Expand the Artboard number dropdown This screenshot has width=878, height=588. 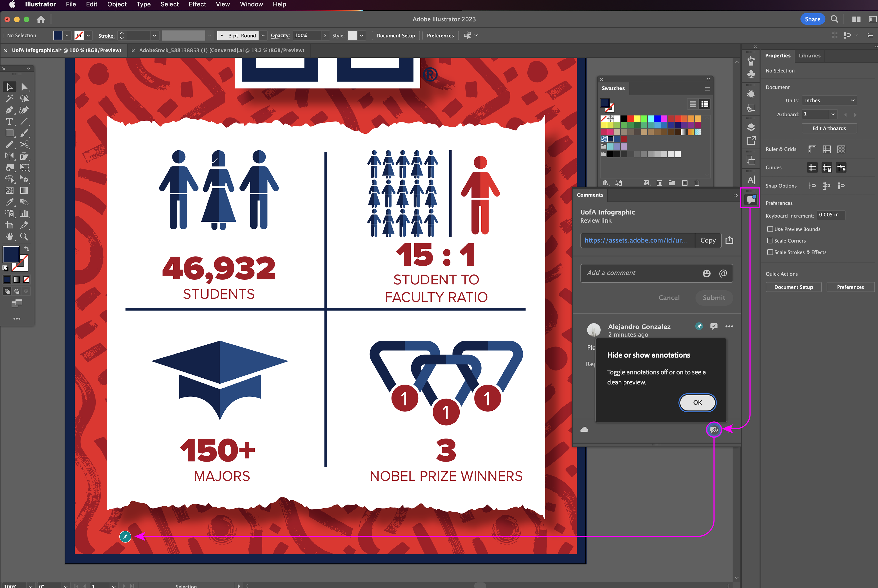pos(833,114)
